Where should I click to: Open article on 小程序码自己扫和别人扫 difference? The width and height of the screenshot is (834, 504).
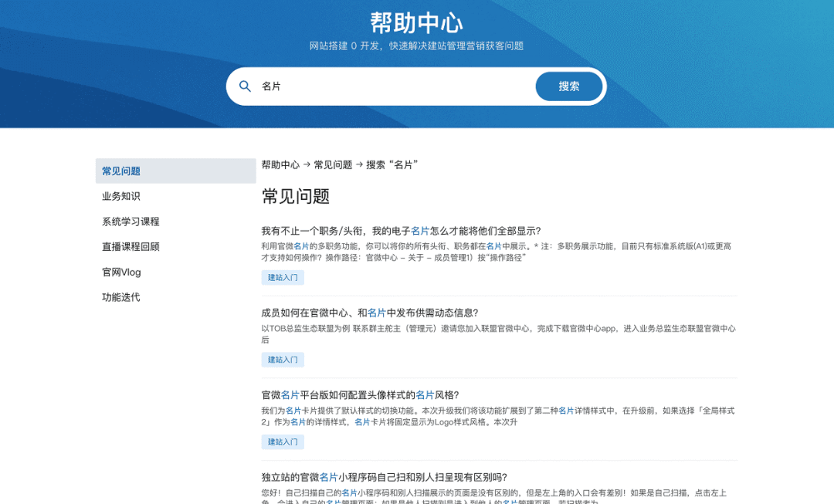tap(384, 477)
